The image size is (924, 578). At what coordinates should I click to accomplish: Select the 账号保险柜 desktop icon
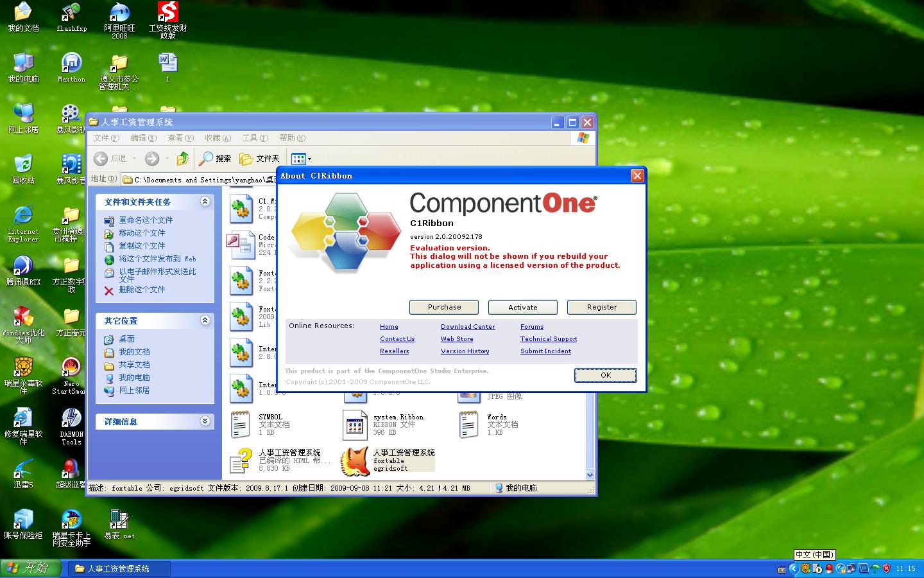pyautogui.click(x=23, y=524)
